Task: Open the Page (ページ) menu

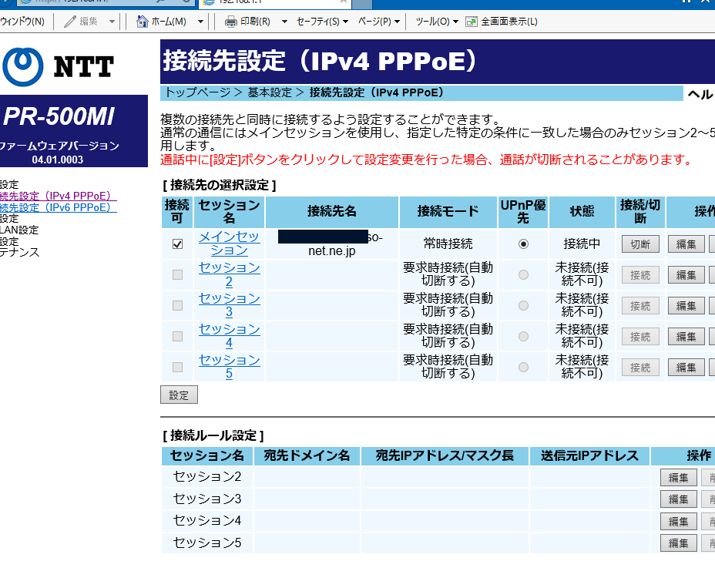Action: (378, 22)
